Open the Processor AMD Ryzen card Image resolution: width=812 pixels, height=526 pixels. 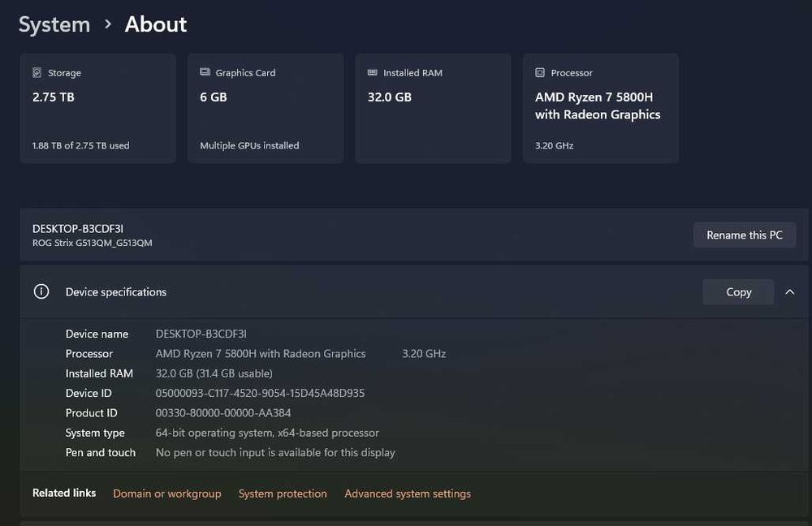tap(601, 108)
